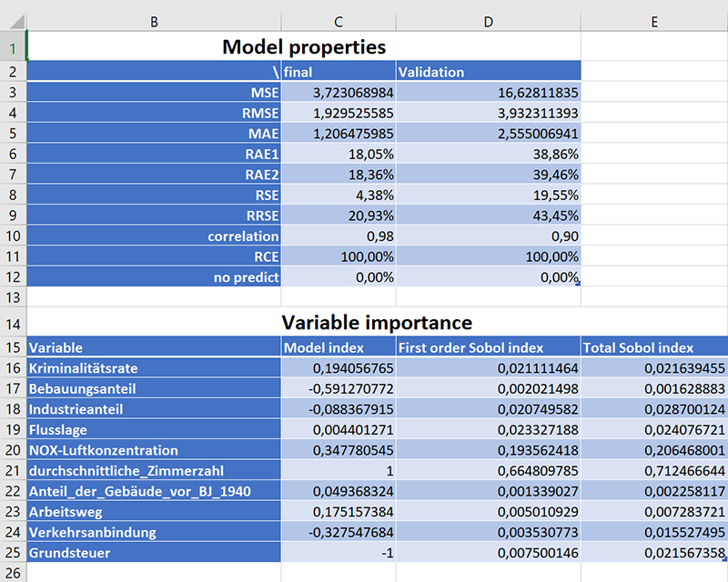Click final MSE value 3,723068984
Viewport: 728px width, 582px height.
point(339,93)
